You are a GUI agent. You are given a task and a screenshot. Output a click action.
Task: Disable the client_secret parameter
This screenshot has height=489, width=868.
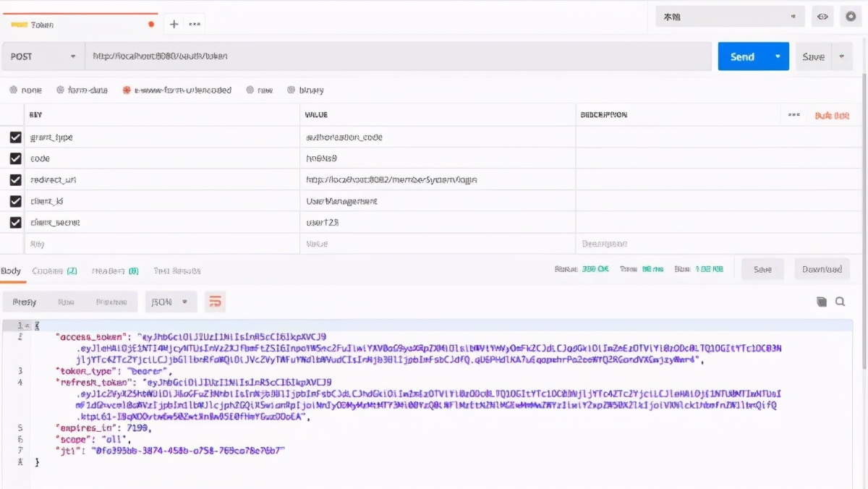point(14,223)
